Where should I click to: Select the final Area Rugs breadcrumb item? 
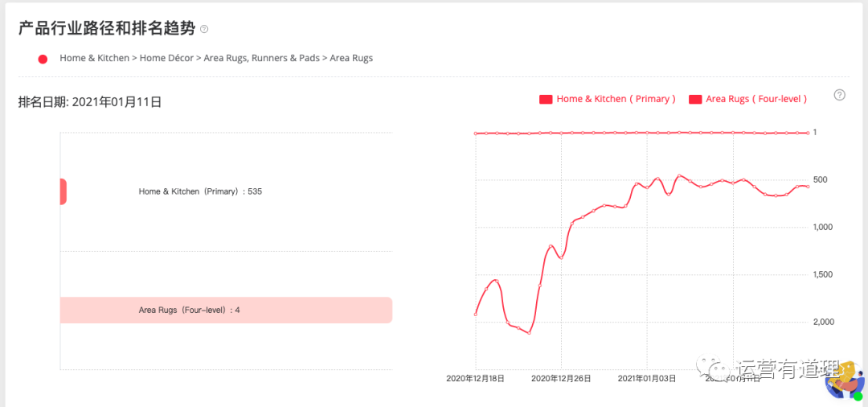point(351,58)
